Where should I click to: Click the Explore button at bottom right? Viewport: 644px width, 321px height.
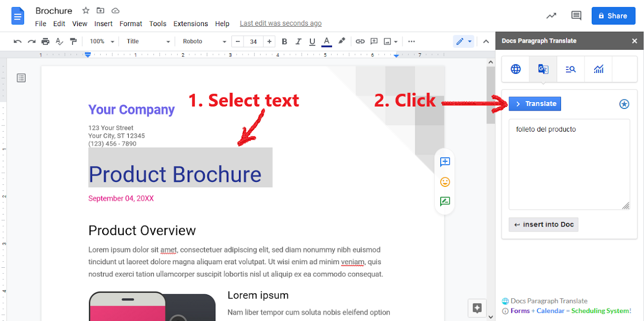(477, 308)
